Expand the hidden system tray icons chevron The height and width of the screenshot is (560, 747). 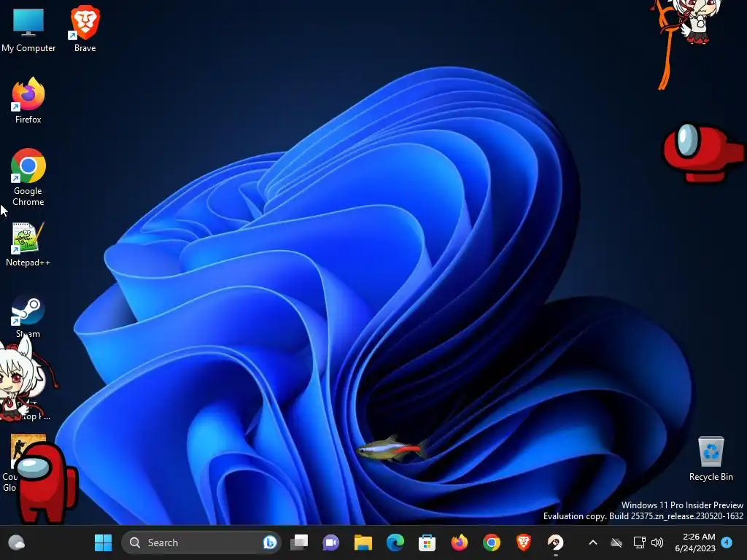[593, 542]
